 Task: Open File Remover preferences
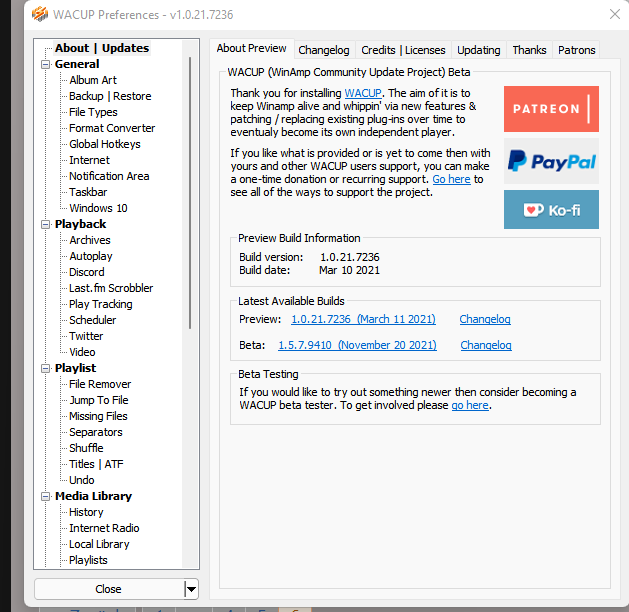(x=100, y=384)
